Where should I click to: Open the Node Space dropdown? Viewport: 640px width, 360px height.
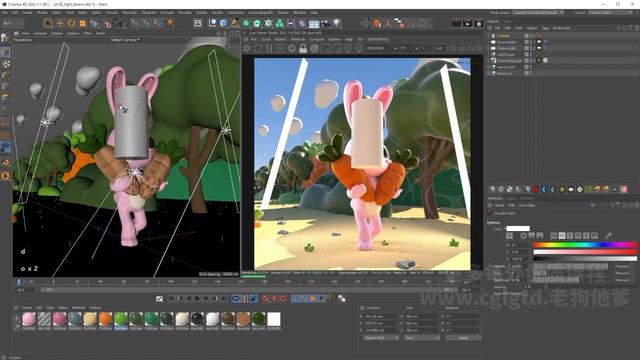(539, 13)
